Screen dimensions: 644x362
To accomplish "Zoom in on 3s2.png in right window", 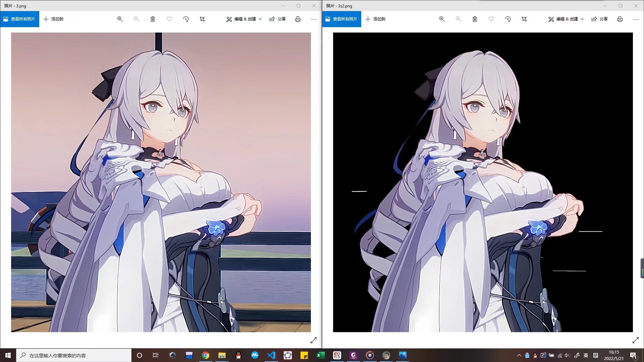I will 442,19.
